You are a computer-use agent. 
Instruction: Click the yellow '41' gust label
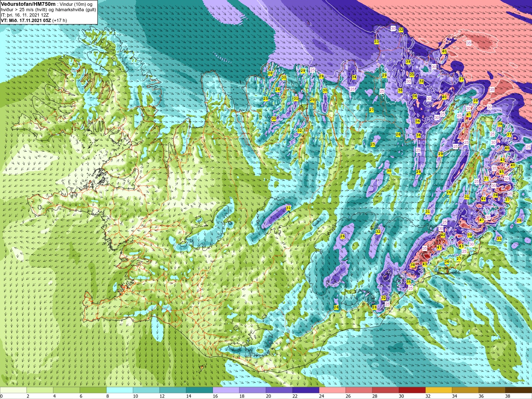pyautogui.click(x=483, y=199)
